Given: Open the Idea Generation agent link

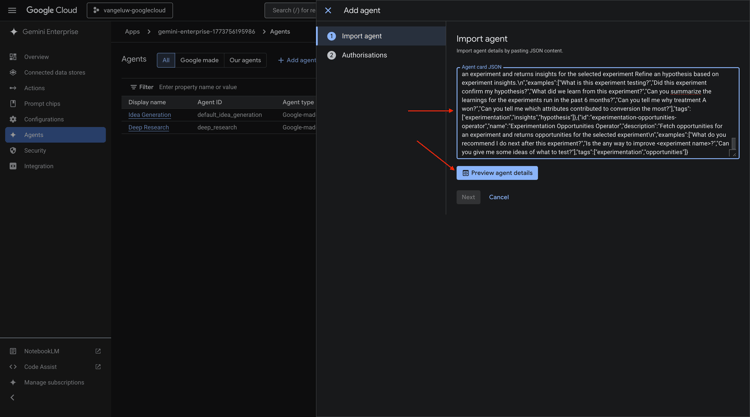Looking at the screenshot, I should (x=150, y=115).
